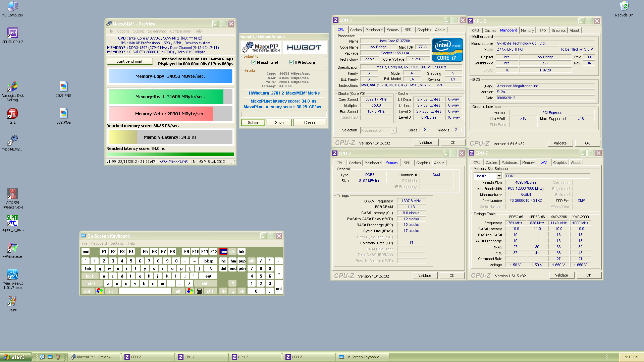Click the Memory-Copy result bar

click(170, 76)
